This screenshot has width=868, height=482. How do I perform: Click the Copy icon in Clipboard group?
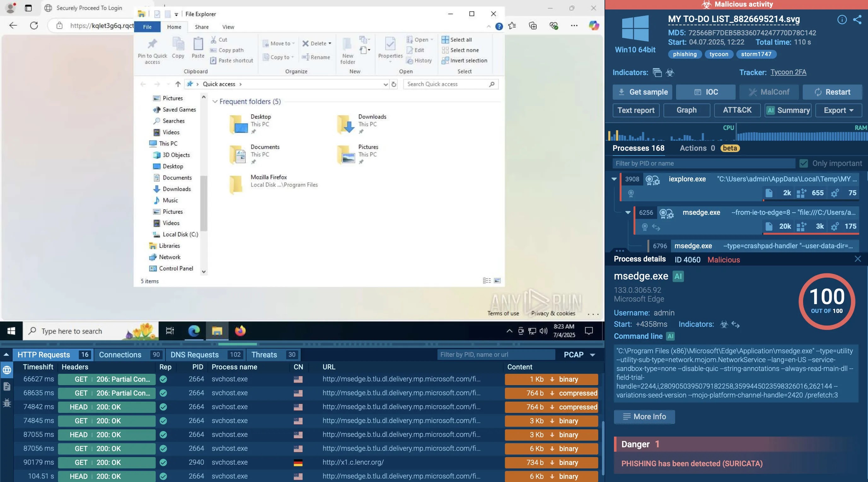coord(178,48)
